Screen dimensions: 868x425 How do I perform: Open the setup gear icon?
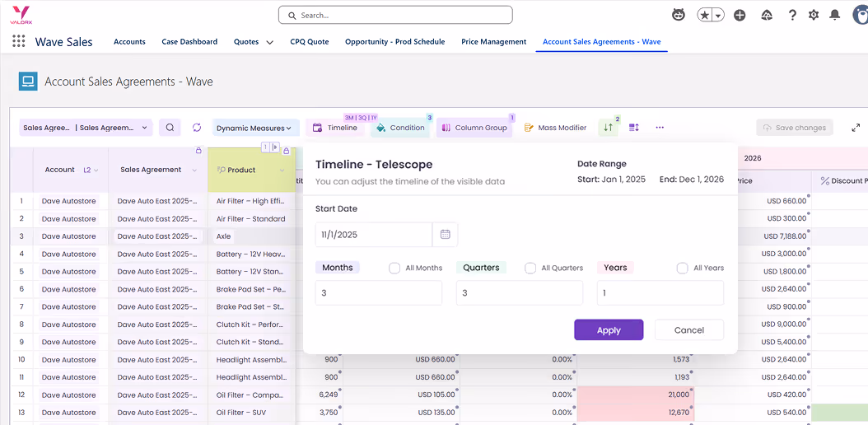coord(813,15)
